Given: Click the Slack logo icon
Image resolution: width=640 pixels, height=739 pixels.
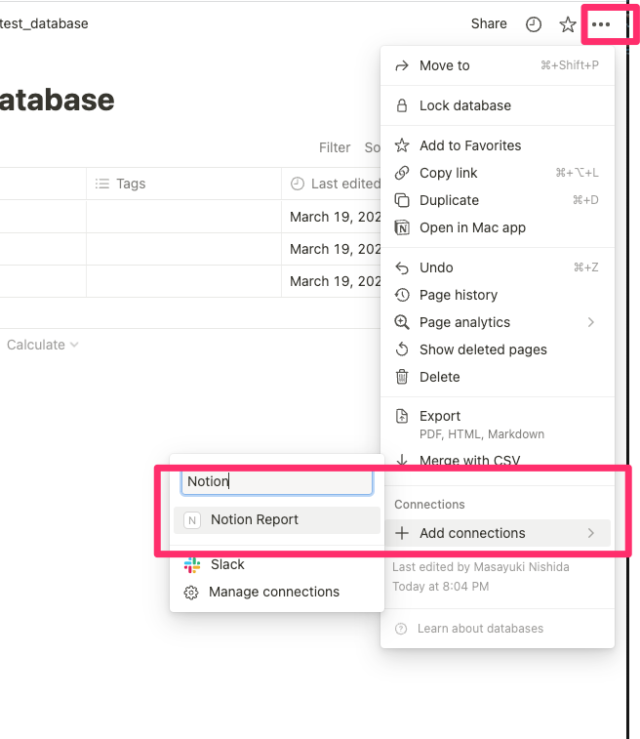Looking at the screenshot, I should [x=192, y=565].
